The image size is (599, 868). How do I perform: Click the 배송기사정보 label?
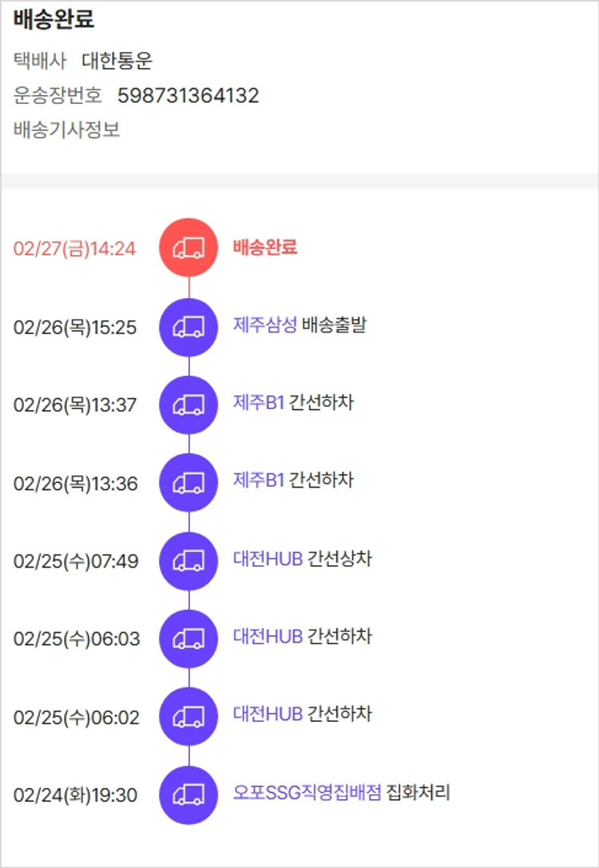[x=67, y=130]
